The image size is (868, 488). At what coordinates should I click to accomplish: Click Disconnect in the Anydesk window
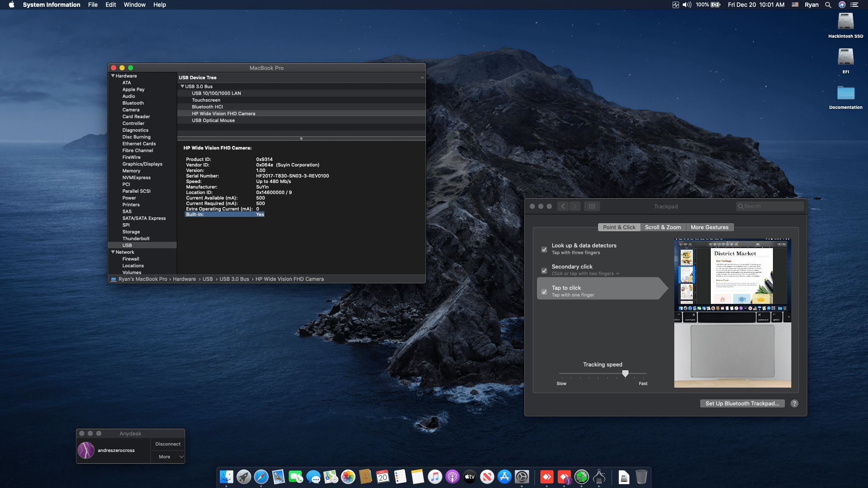coord(168,444)
